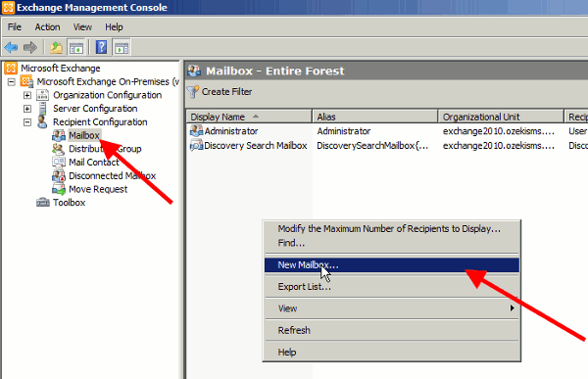Click the Exchange Management Console title icon
Viewport: 588px width, 379px height.
click(8, 8)
